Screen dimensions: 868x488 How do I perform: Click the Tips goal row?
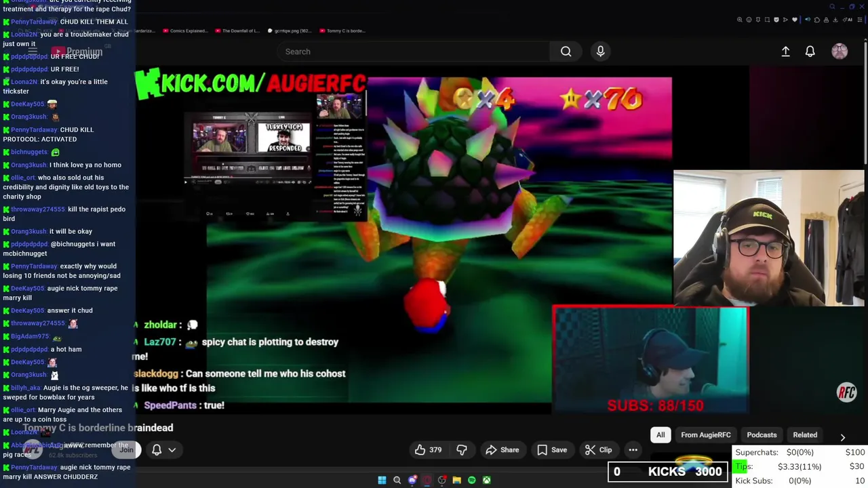point(800,466)
